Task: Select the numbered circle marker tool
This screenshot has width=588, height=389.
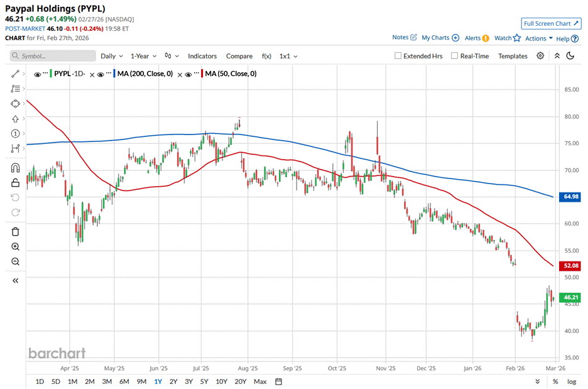Action: [x=15, y=134]
